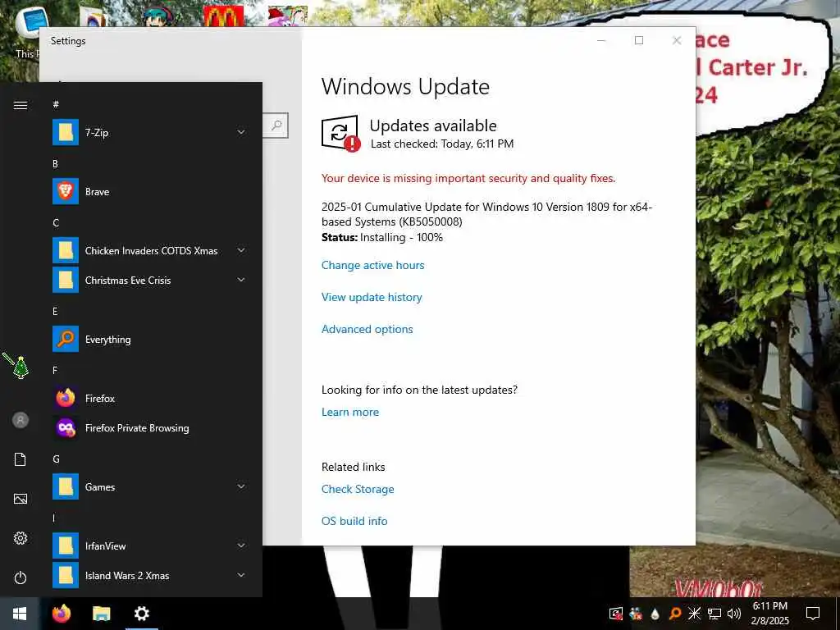Open Advanced options link
The height and width of the screenshot is (630, 840).
click(x=367, y=329)
